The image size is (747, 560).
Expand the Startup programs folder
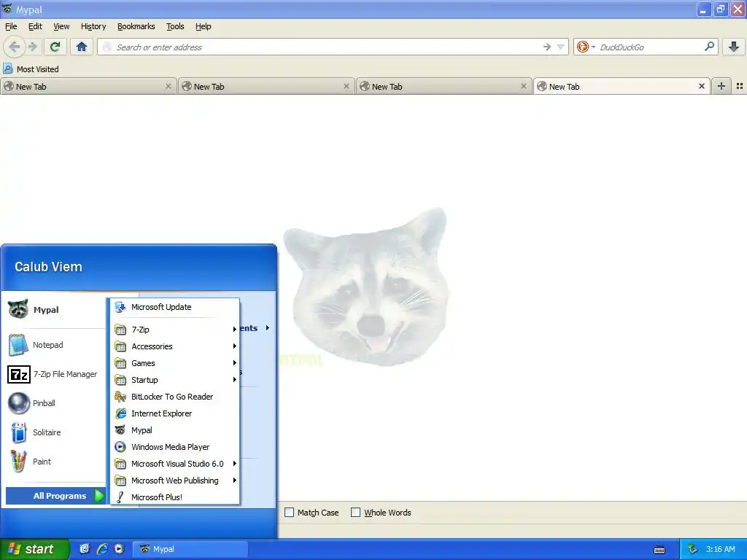(175, 380)
